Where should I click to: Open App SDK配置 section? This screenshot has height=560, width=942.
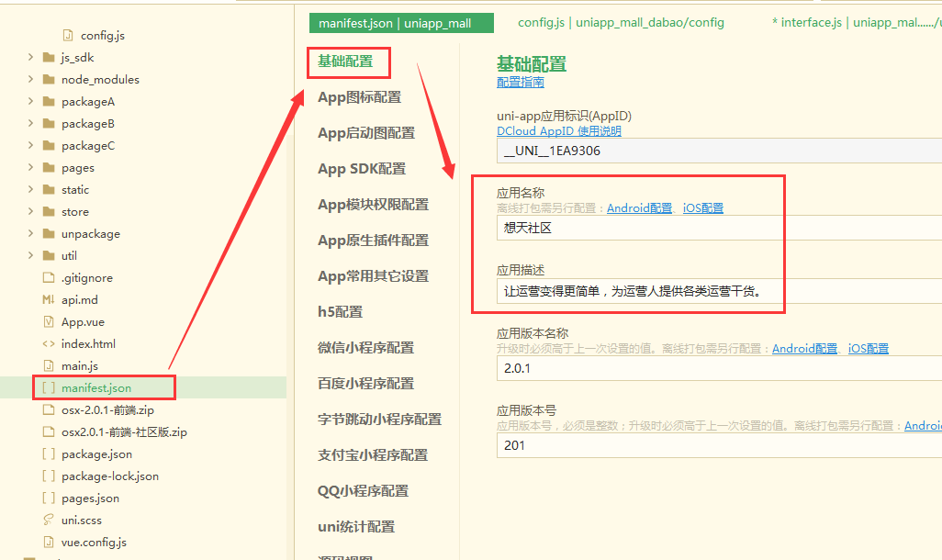(362, 169)
